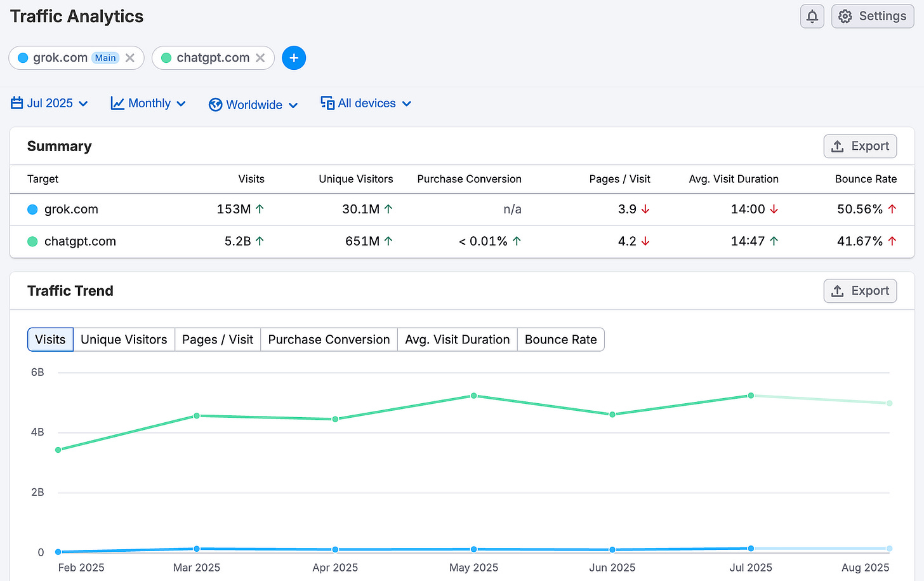Click chatgpt.com Jul 2025 data point
924x581 pixels.
751,396
